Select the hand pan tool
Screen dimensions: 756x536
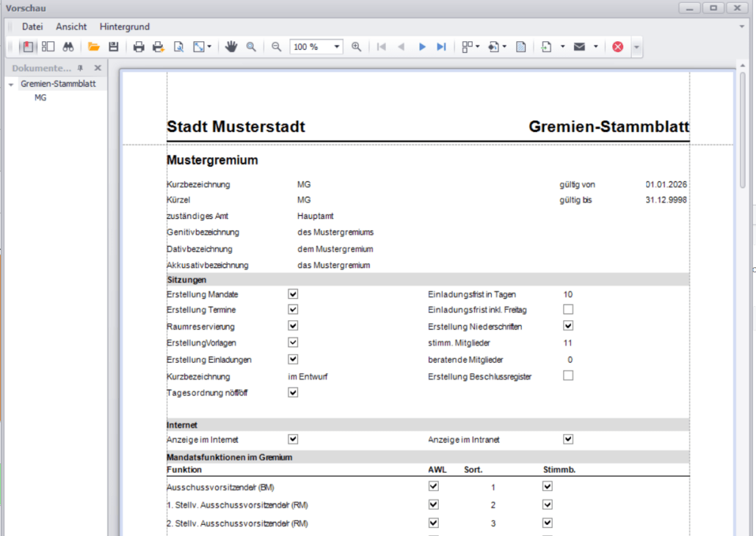click(x=231, y=47)
